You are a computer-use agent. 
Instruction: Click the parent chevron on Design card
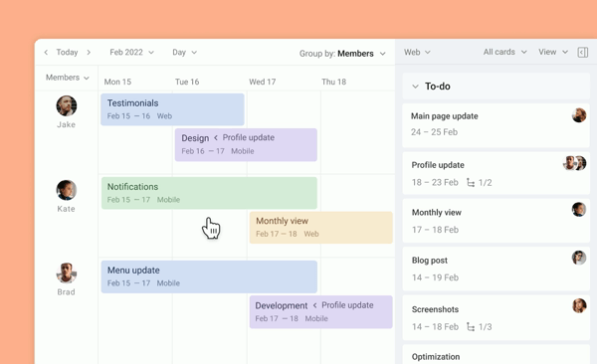click(216, 138)
